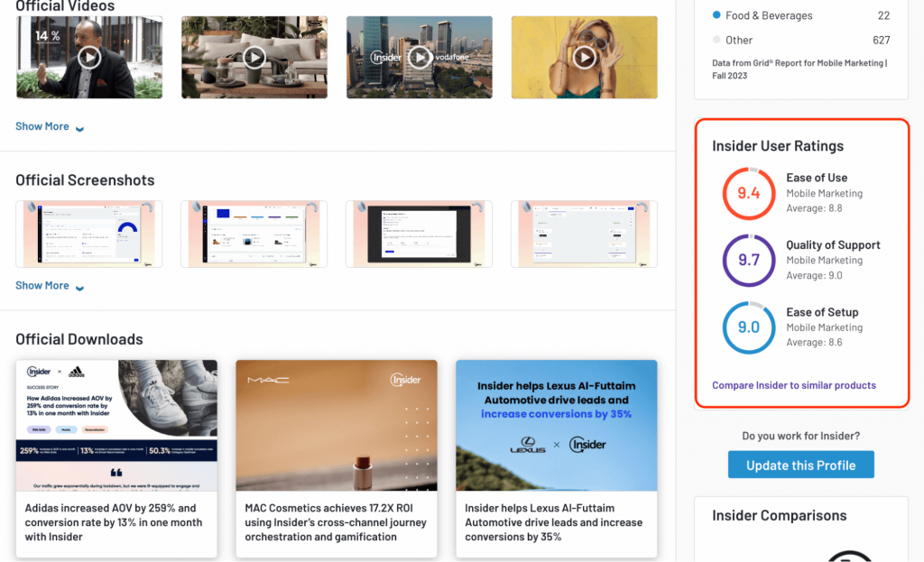Click the 9.0 Ease of Setup rating circle
The height and width of the screenshot is (562, 924).
tap(749, 327)
